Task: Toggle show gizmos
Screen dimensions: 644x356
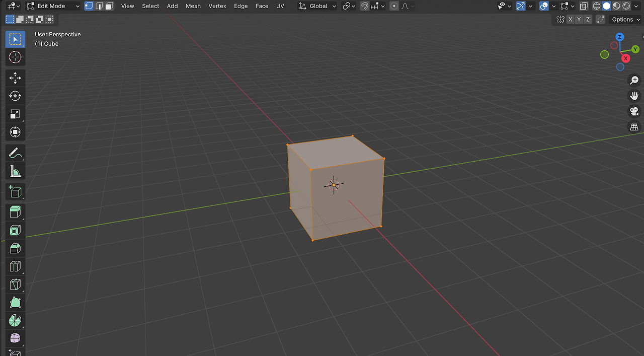Action: tap(521, 6)
